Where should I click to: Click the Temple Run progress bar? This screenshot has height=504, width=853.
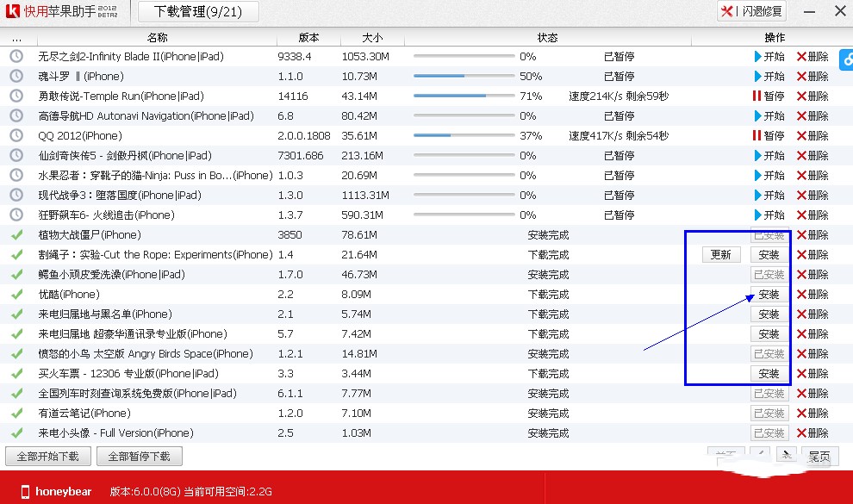click(x=464, y=96)
